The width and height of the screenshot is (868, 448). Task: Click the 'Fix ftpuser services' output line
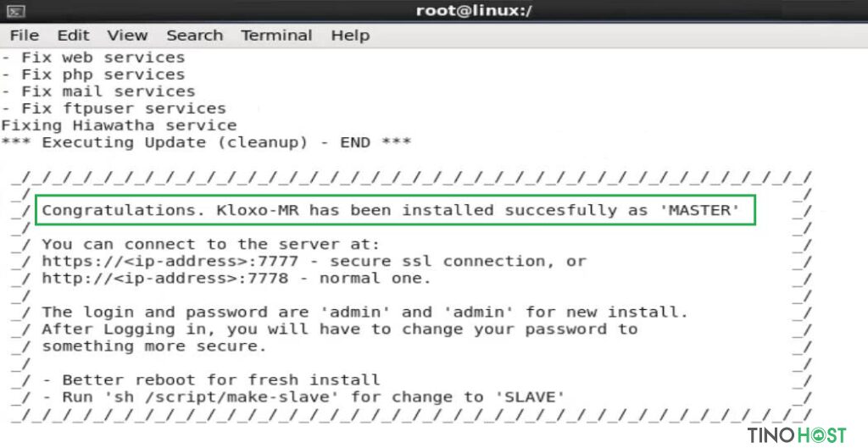[114, 108]
